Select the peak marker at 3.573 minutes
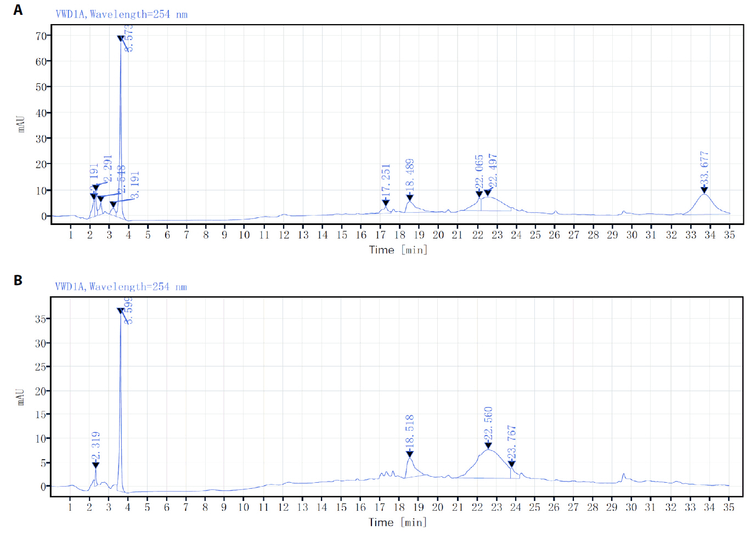756x536 pixels. pos(120,38)
